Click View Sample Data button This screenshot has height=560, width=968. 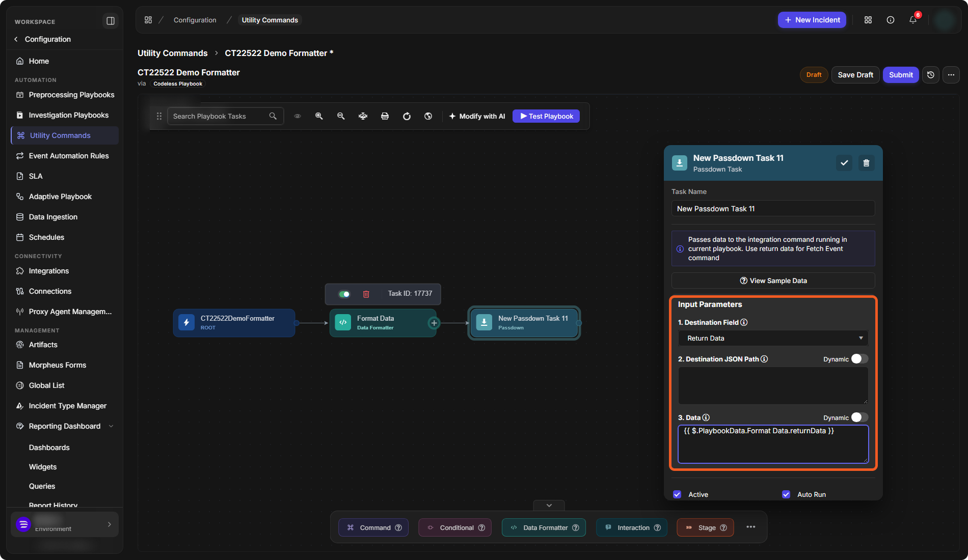tap(773, 281)
